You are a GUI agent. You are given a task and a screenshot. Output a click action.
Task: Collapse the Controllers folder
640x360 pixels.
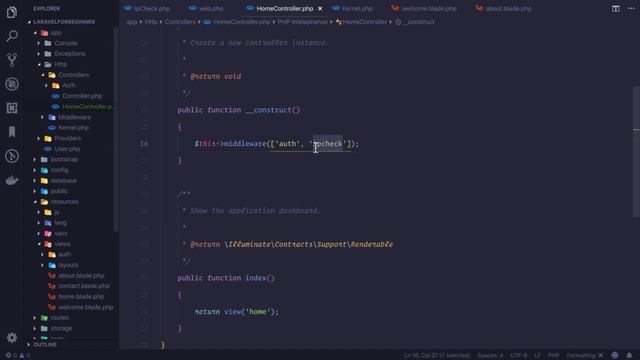pyautogui.click(x=73, y=75)
